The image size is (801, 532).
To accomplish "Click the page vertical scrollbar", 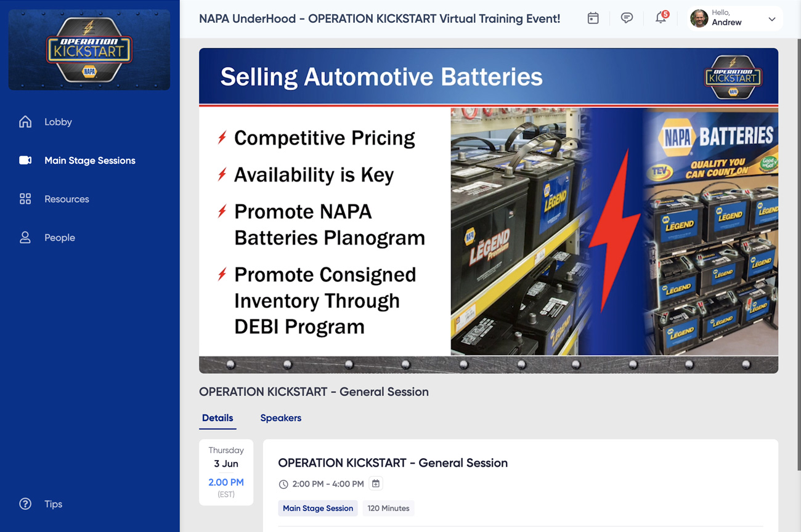I will click(798, 246).
